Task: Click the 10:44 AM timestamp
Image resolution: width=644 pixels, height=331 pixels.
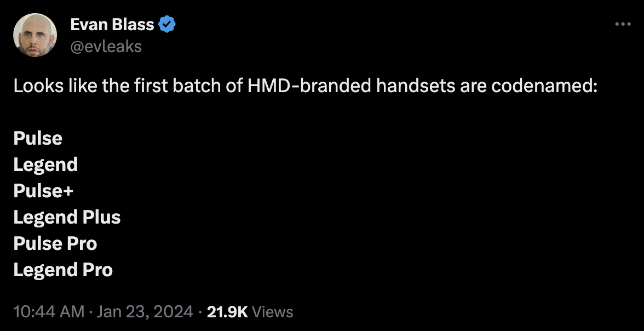Action: (x=49, y=312)
